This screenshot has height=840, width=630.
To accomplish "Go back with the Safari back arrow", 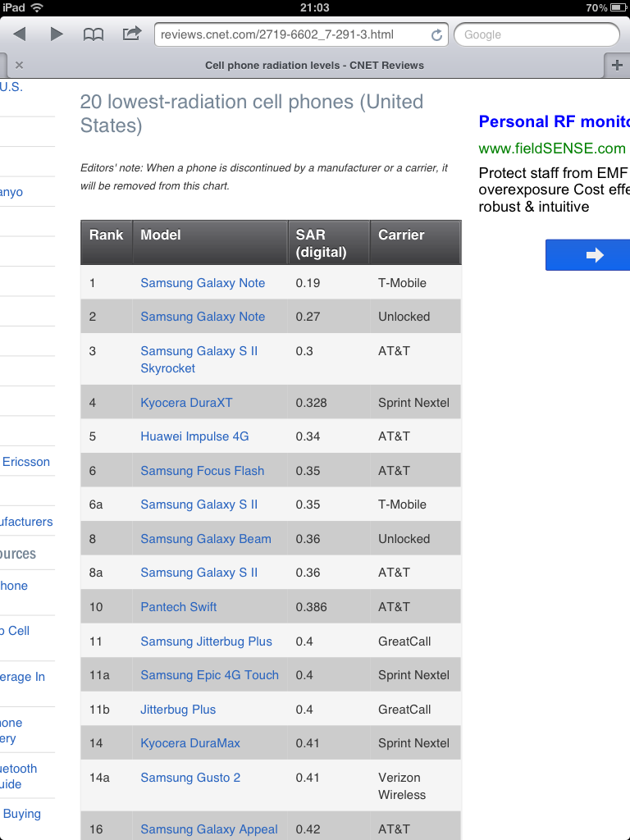I will point(20,34).
